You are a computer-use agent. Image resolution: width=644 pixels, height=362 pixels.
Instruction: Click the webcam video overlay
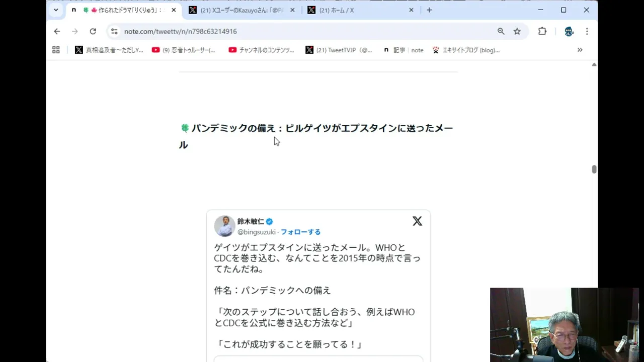pos(564,325)
